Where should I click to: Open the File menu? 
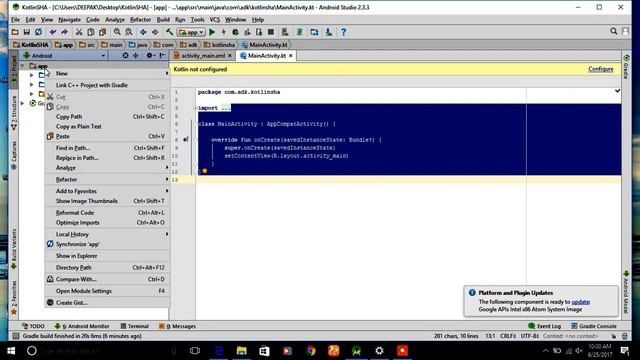15,20
